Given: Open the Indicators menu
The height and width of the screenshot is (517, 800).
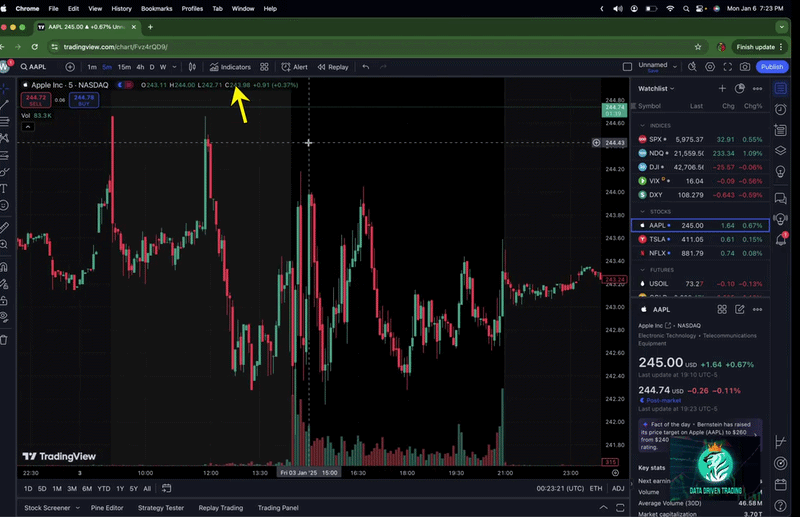Looking at the screenshot, I should point(230,67).
